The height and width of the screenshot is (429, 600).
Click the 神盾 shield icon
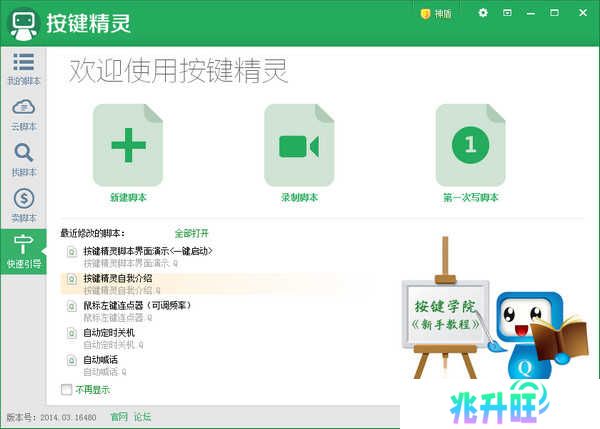point(425,14)
